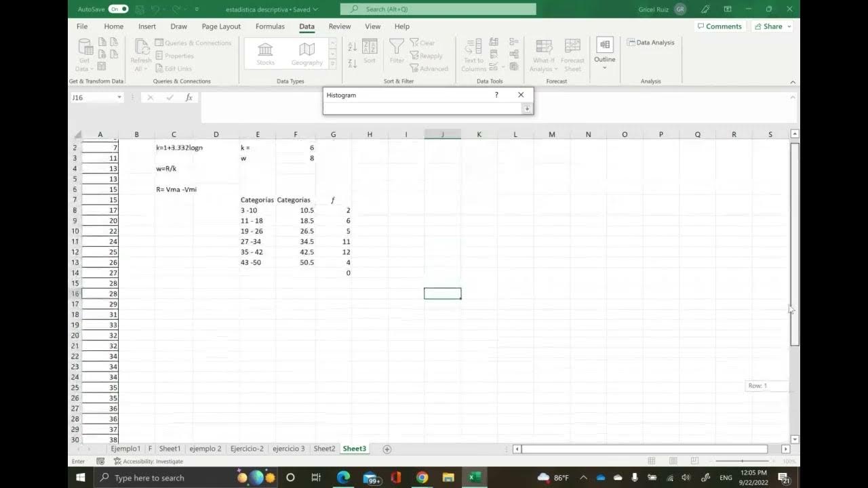This screenshot has height=488, width=868.
Task: Open Text to Columns
Action: pyautogui.click(x=473, y=55)
